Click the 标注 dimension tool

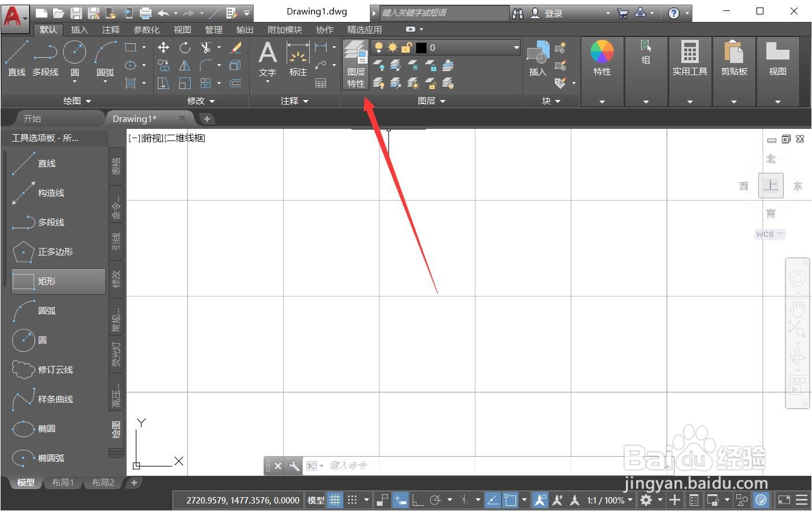coord(298,60)
